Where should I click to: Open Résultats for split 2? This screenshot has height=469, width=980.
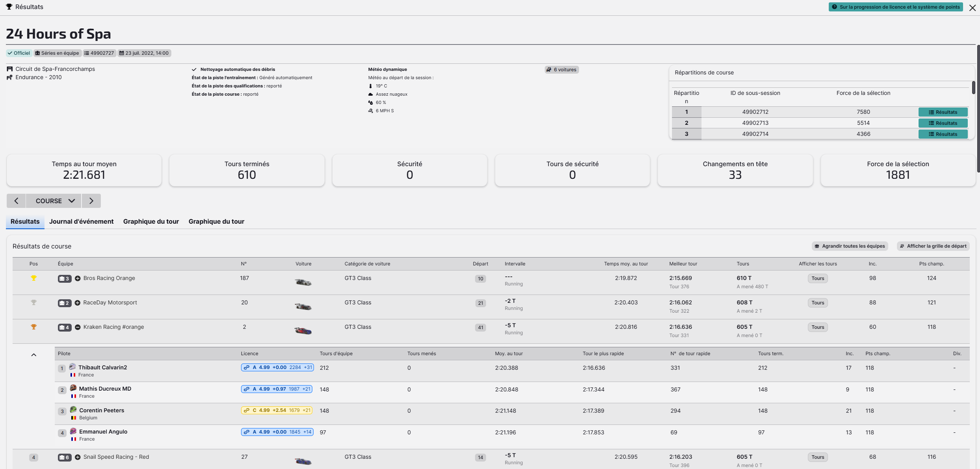click(x=943, y=123)
